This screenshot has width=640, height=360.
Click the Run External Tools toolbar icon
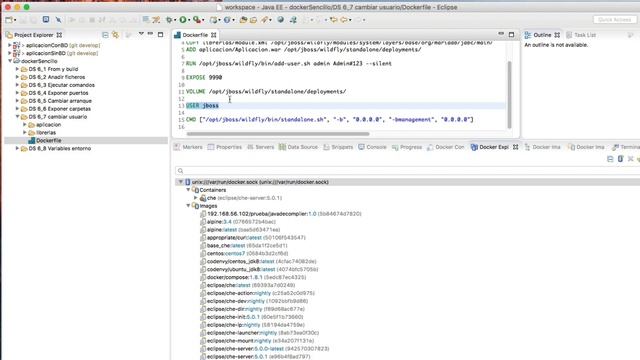(x=197, y=20)
